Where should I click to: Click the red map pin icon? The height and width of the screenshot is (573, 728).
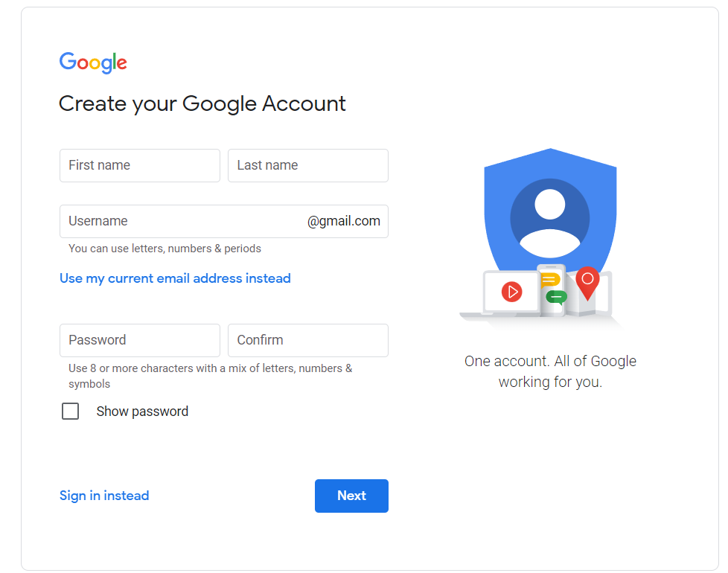tap(587, 281)
